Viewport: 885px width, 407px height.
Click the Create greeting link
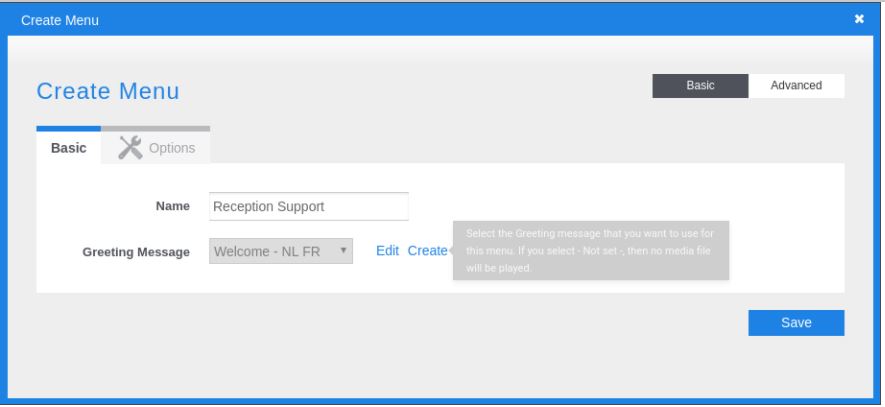[x=427, y=251]
